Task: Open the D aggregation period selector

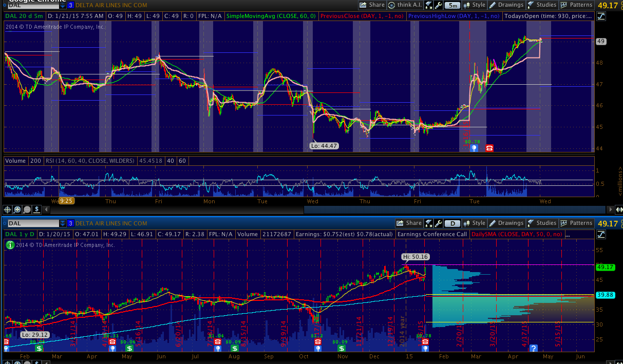Action: [x=452, y=223]
